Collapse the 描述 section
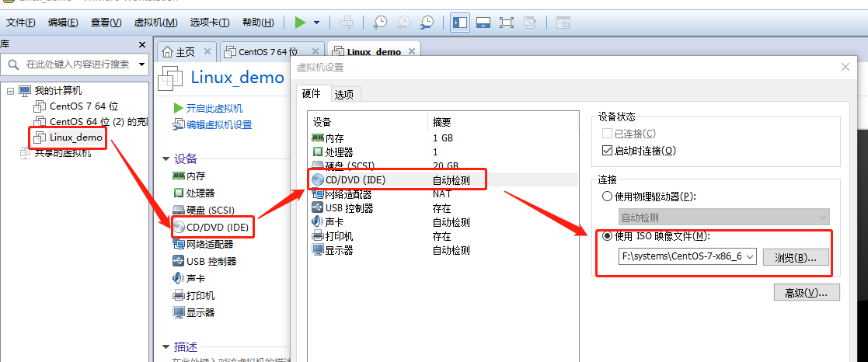868x362 pixels. tap(166, 347)
